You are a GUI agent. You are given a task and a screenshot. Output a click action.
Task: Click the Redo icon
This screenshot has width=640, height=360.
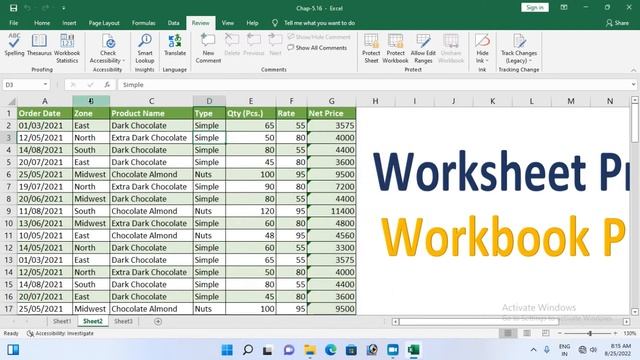pyautogui.click(x=45, y=8)
